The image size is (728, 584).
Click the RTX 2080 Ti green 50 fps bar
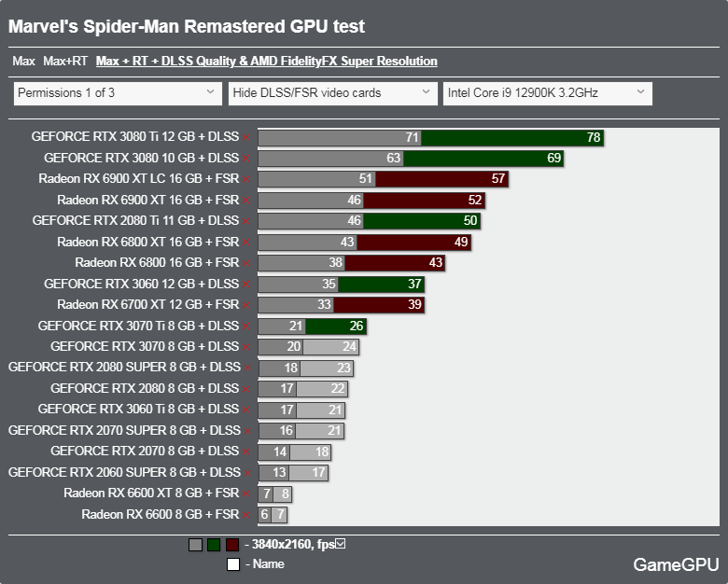click(x=422, y=221)
